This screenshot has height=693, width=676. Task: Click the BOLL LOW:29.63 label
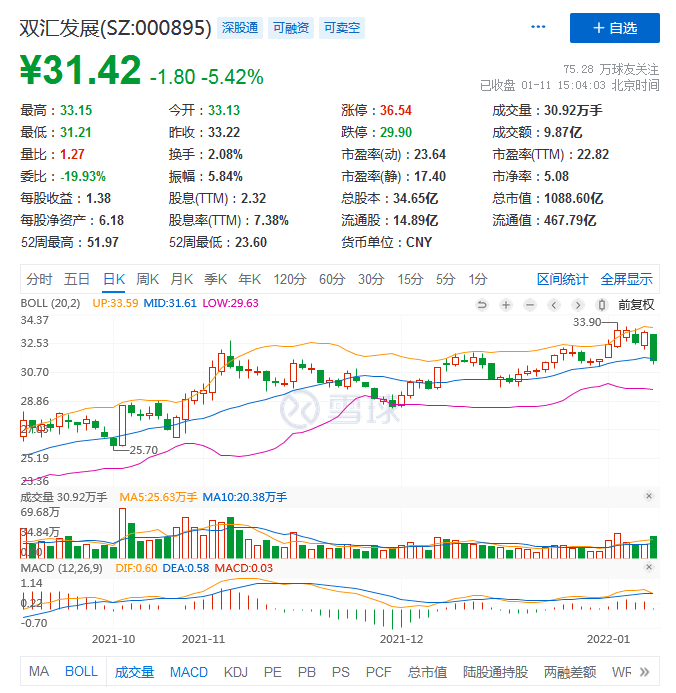tap(231, 303)
